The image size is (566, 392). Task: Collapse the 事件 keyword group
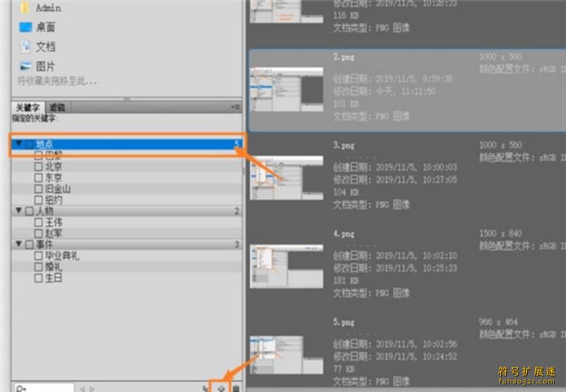coord(19,243)
